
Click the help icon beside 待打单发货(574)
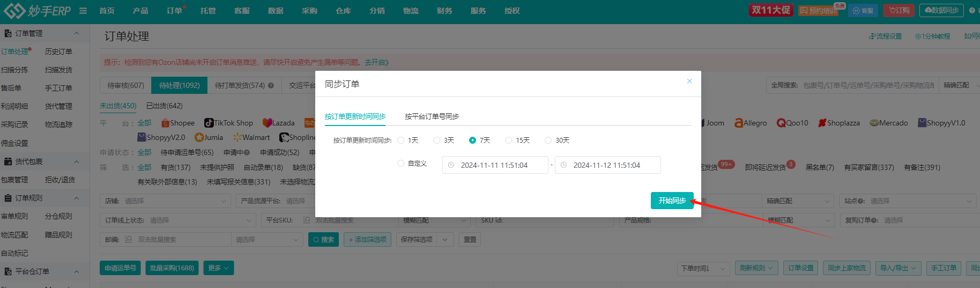click(271, 85)
